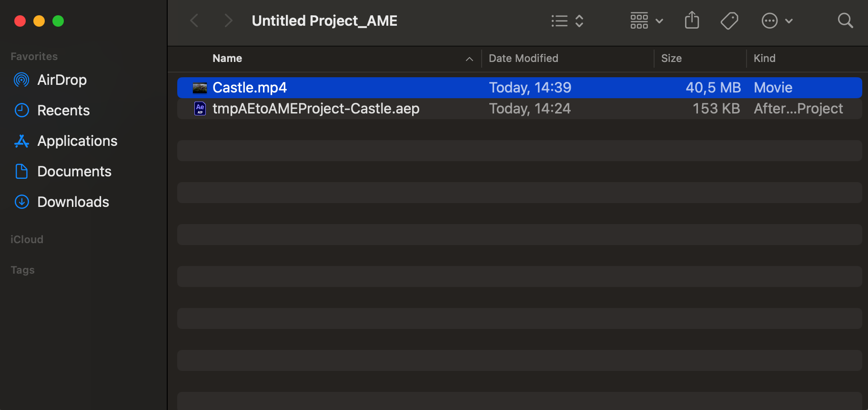Click the Castle.mp4 movie thumbnail icon
The image size is (868, 410).
200,88
